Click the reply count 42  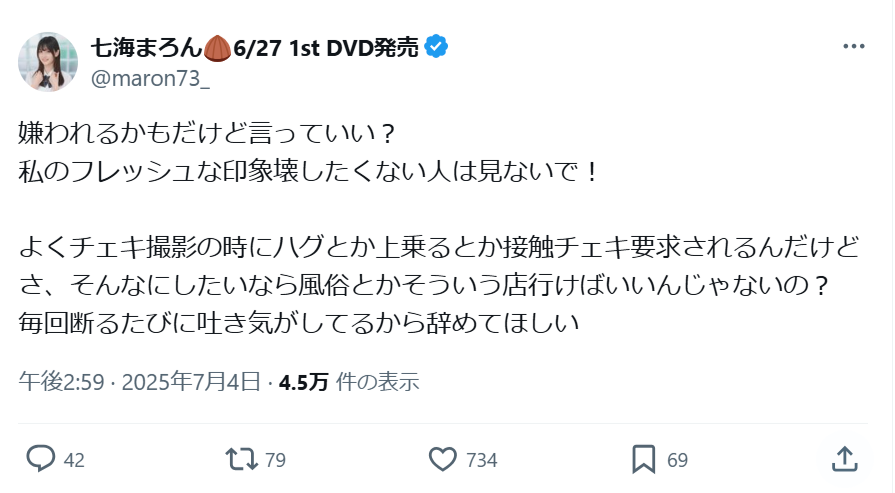pyautogui.click(x=74, y=460)
